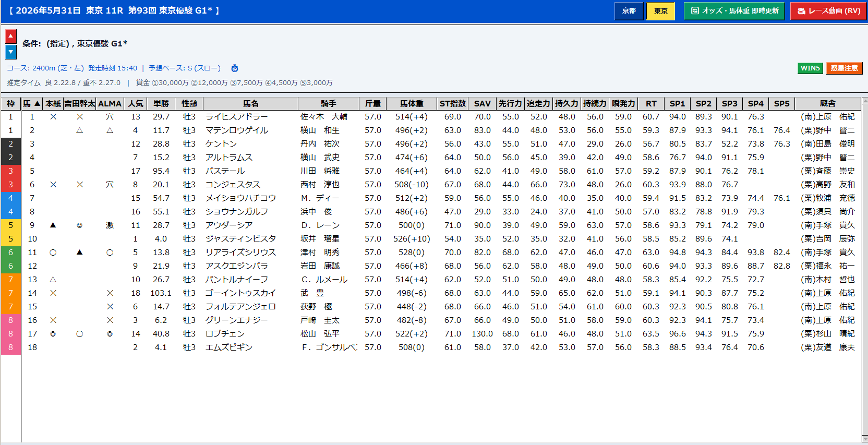868x445 pixels.
Task: Switch to the 京都 racecourse tab
Action: coord(629,11)
